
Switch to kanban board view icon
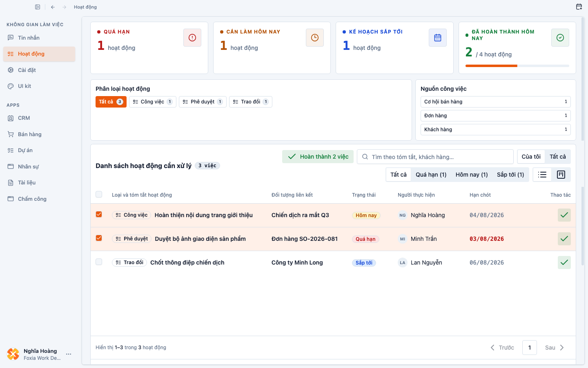561,175
